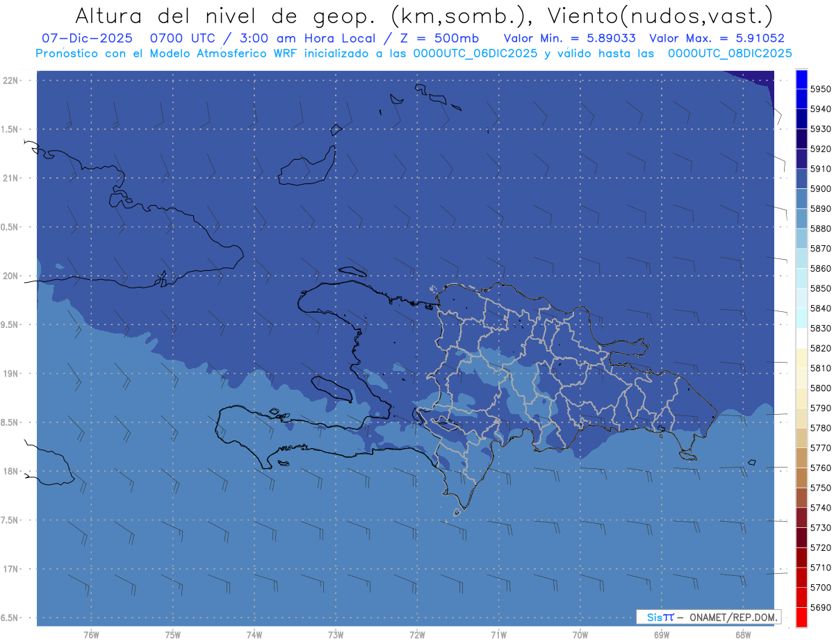Click the colorbar swatch between 5900 and 5910

[801, 179]
